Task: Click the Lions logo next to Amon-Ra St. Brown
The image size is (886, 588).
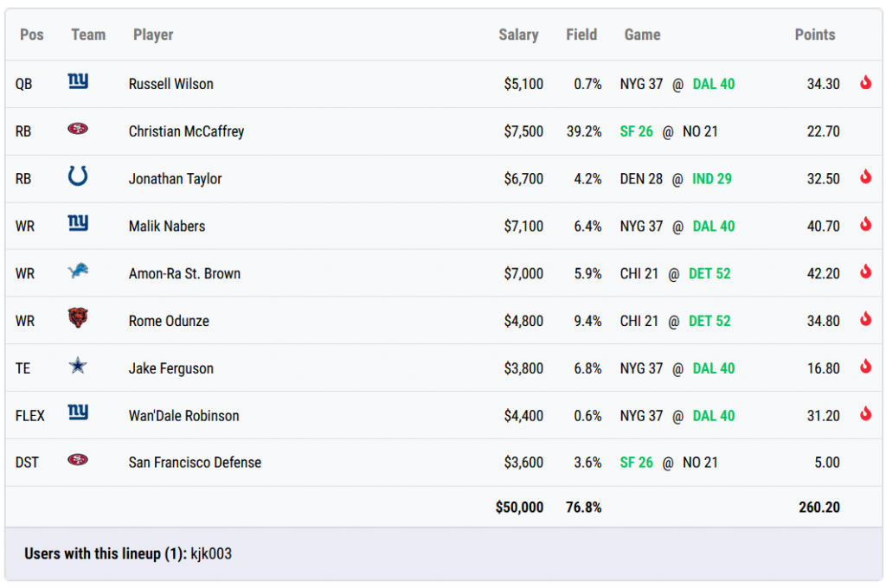Action: 78,272
